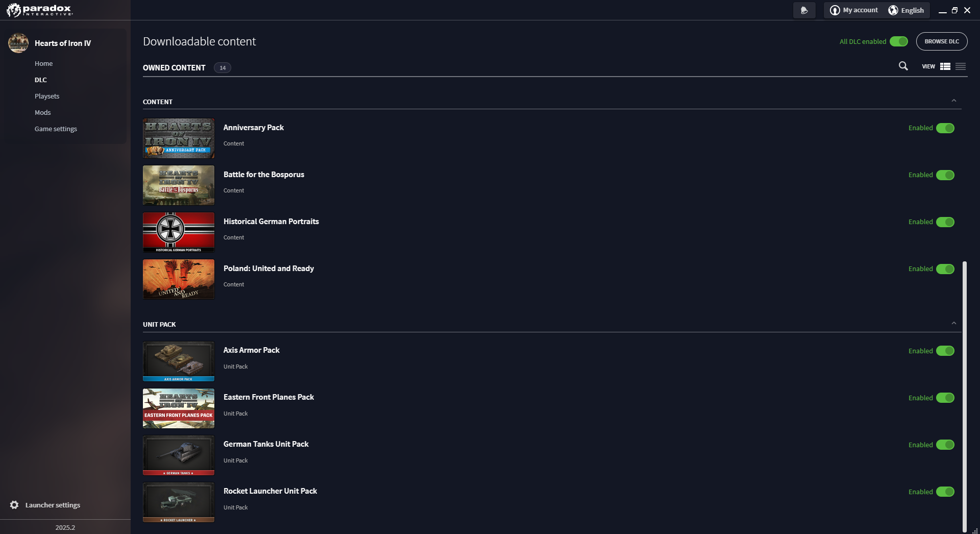Image resolution: width=980 pixels, height=534 pixels.
Task: Click the Paradox Interactive logo
Action: pos(38,10)
